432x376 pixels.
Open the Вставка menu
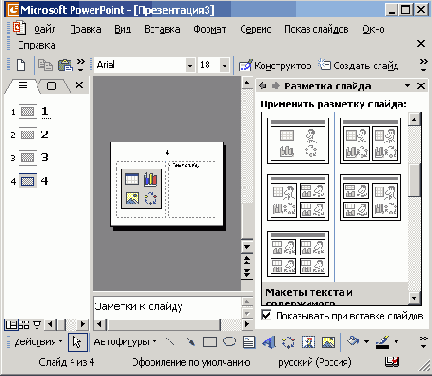pos(162,29)
